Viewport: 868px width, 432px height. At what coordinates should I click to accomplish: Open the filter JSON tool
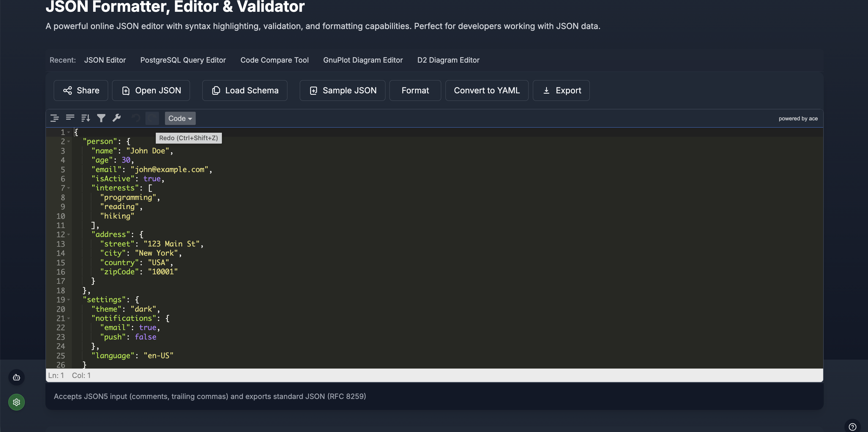(101, 118)
